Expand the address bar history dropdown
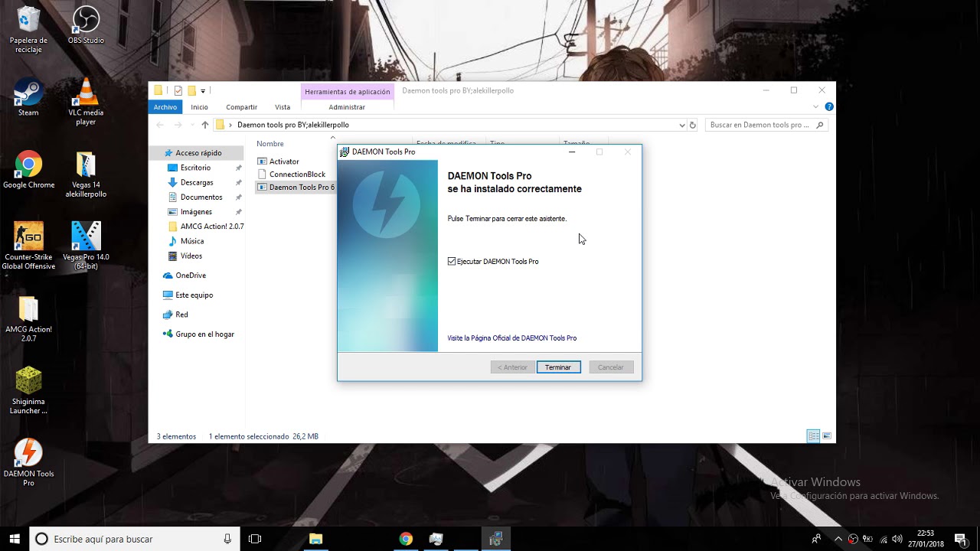The width and height of the screenshot is (980, 551). pos(681,125)
